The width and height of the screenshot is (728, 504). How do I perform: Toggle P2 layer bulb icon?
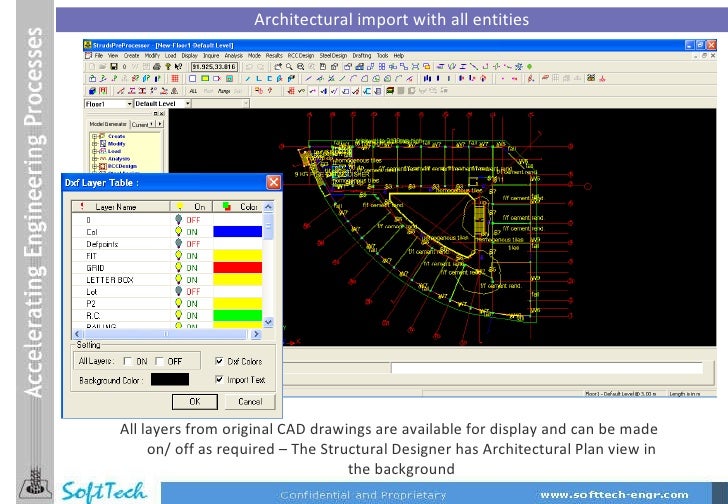(178, 303)
